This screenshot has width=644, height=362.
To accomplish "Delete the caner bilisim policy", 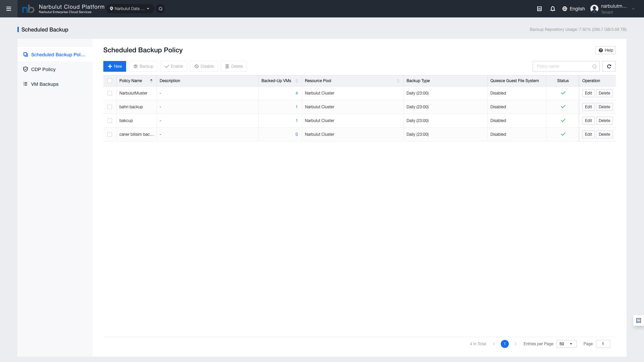I will point(604,134).
